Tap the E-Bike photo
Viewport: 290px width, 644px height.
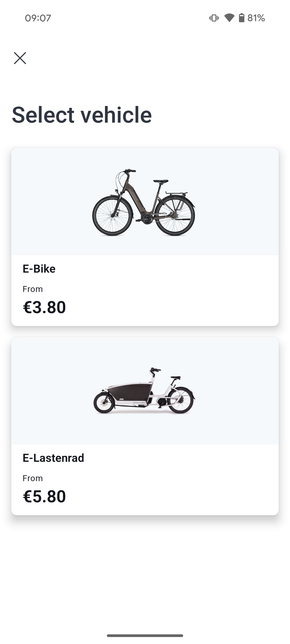pos(144,203)
